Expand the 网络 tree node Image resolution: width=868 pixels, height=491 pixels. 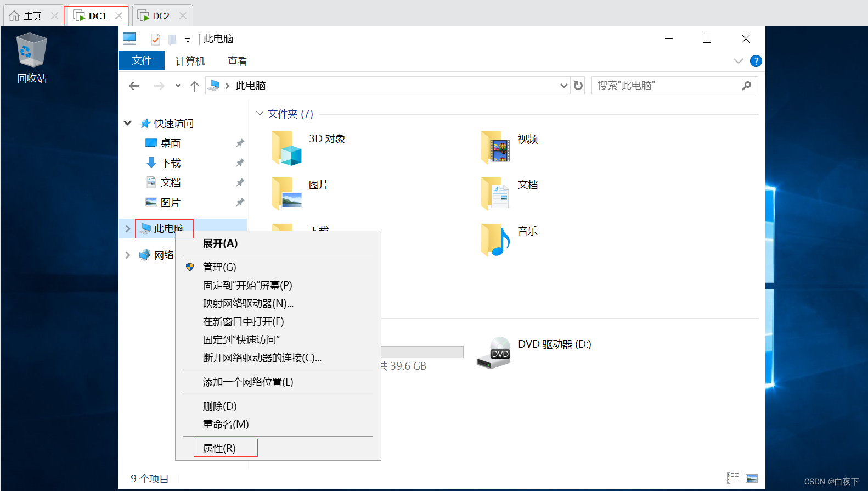[127, 255]
